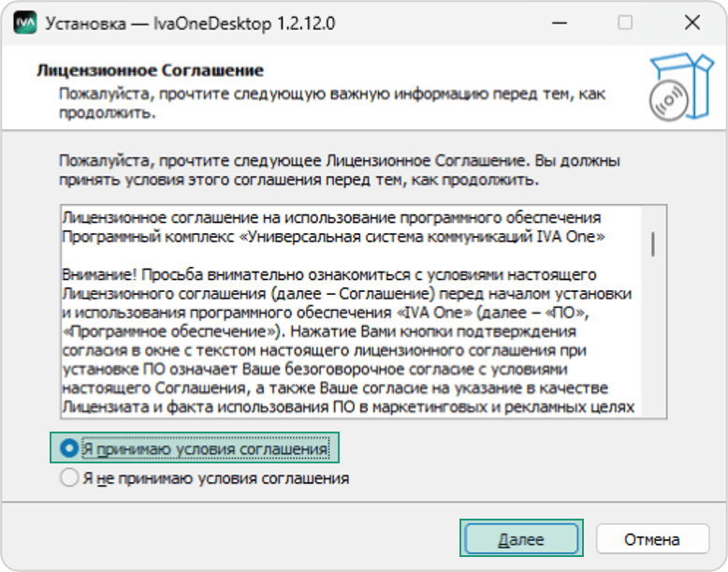The image size is (728, 572).
Task: Click the Далее button
Action: tap(521, 538)
